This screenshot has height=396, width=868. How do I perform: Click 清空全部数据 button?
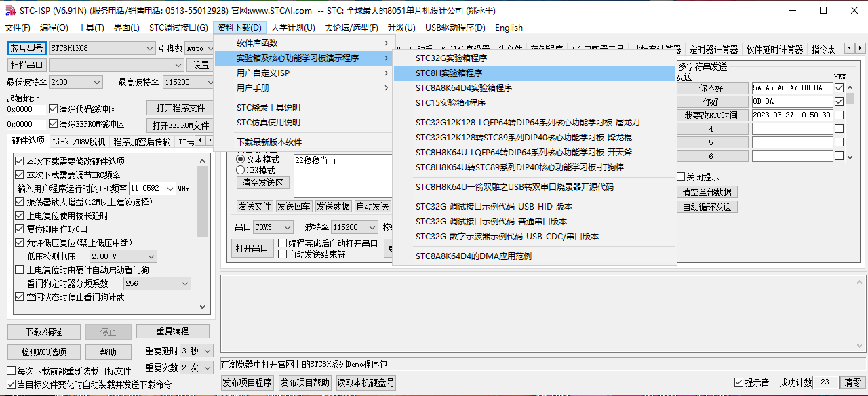tap(707, 192)
